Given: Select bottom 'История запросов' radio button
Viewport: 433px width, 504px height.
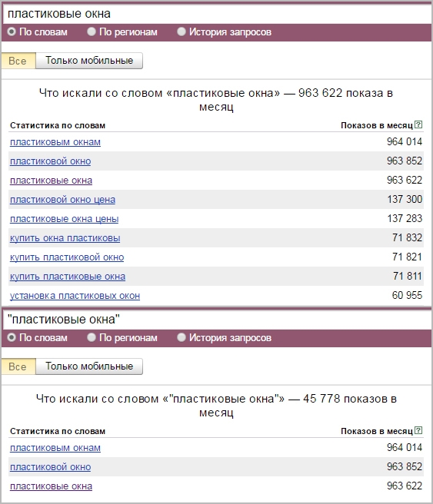Looking at the screenshot, I should (182, 337).
